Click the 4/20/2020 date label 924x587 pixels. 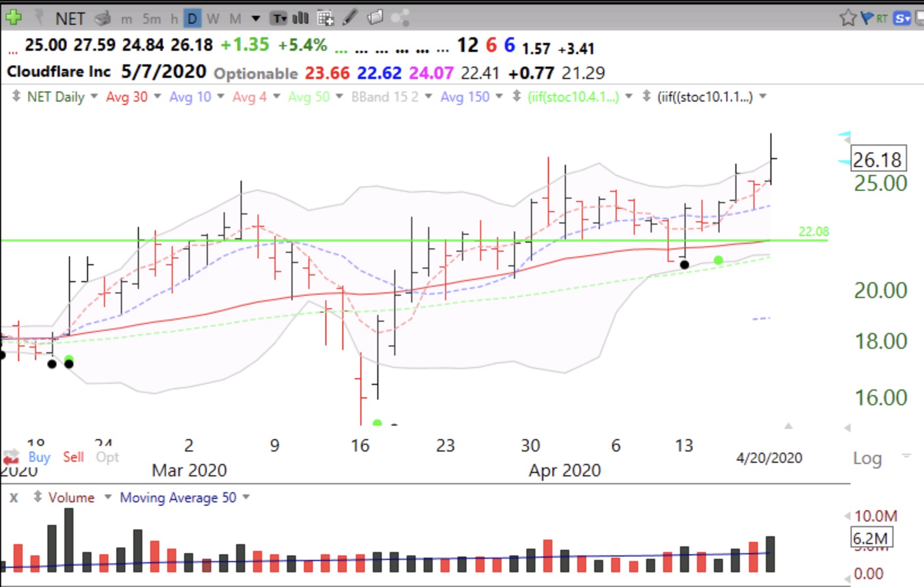click(x=769, y=458)
